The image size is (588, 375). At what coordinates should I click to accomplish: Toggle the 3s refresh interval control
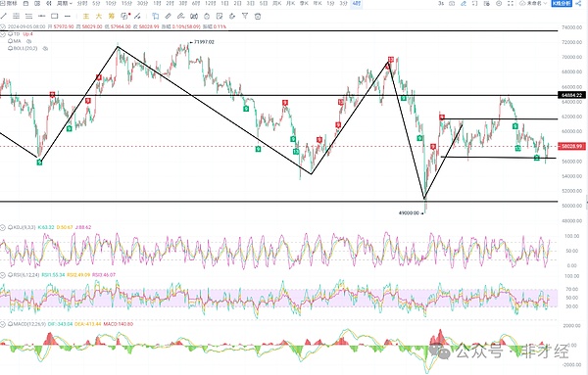point(441,3)
